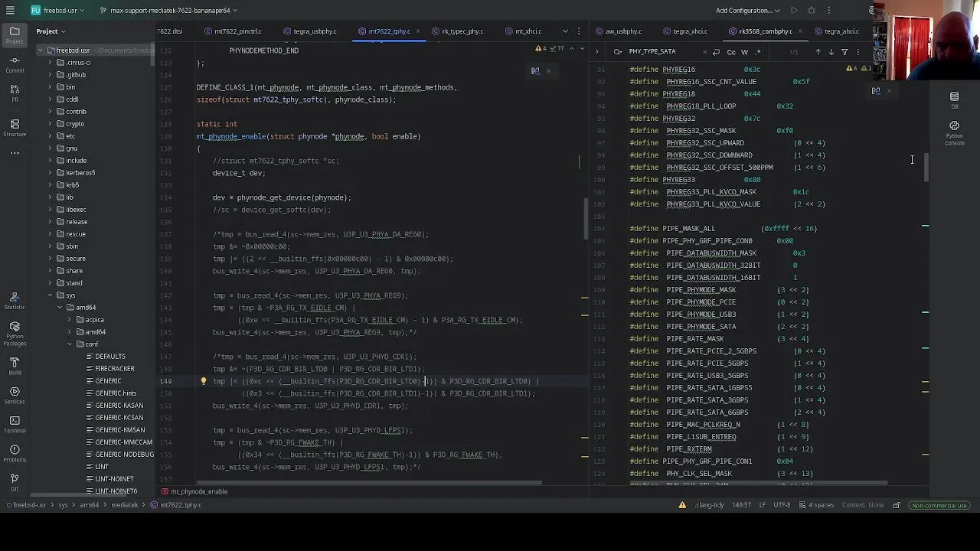Open the Statistic tool window
The height and width of the screenshot is (551, 980).
15,300
